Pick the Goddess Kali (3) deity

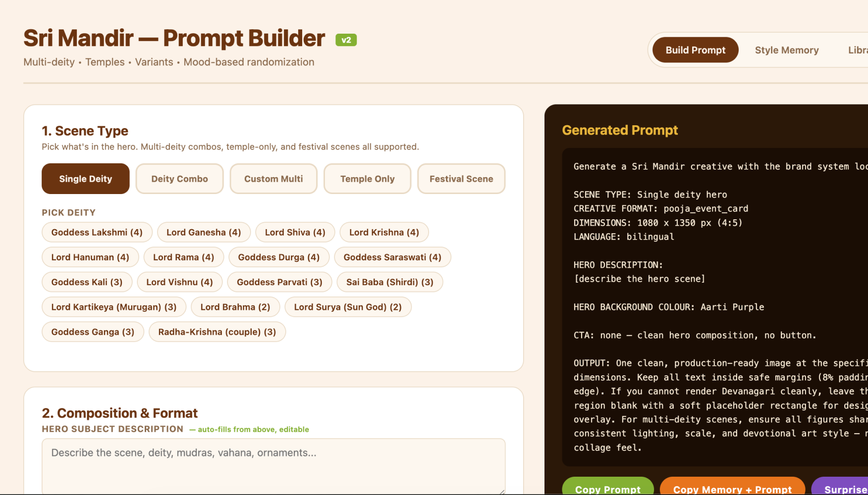(x=87, y=282)
